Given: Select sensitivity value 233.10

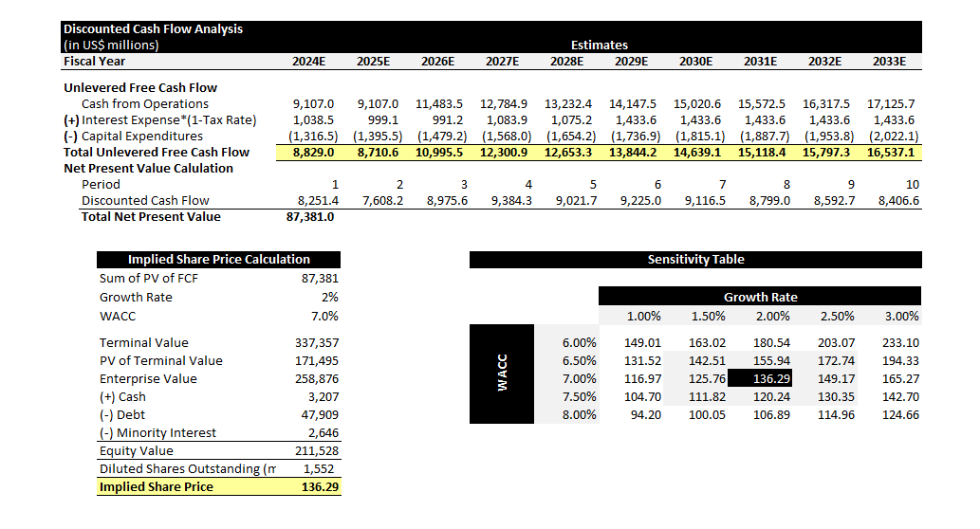Looking at the screenshot, I should coord(900,343).
